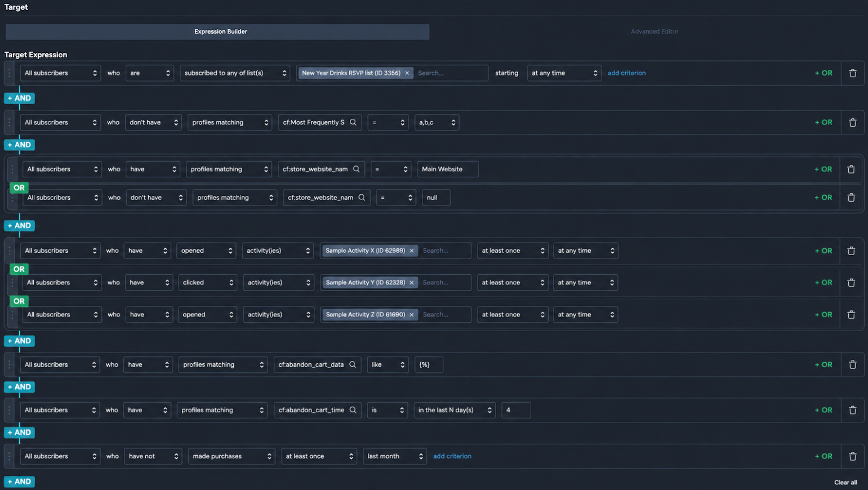Open 'last month' period dropdown
This screenshot has width=868, height=490.
coord(395,456)
